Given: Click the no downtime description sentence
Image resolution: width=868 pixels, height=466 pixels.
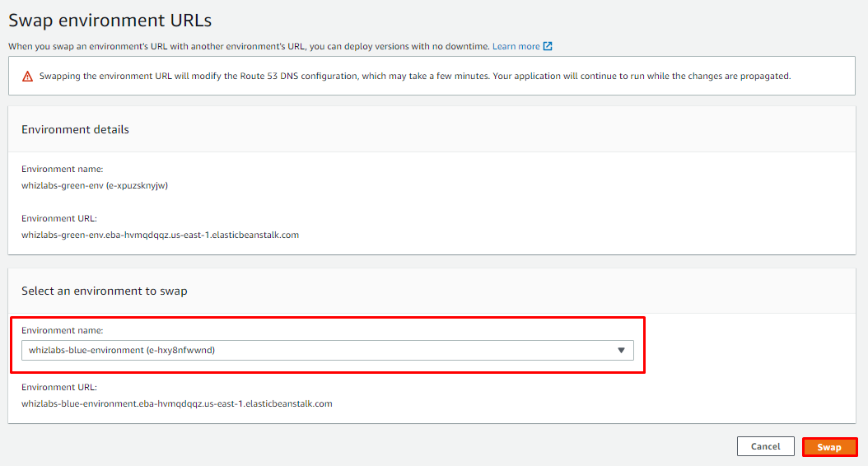Looking at the screenshot, I should click(x=249, y=46).
